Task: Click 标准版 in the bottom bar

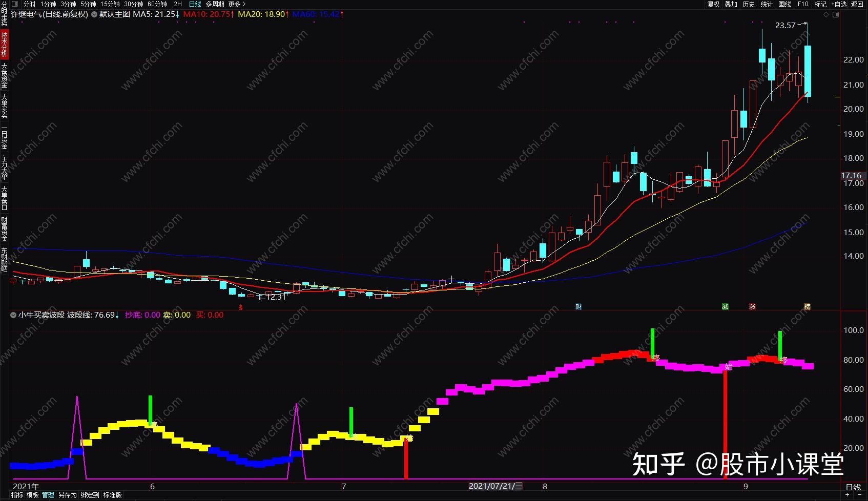Action: tap(113, 495)
